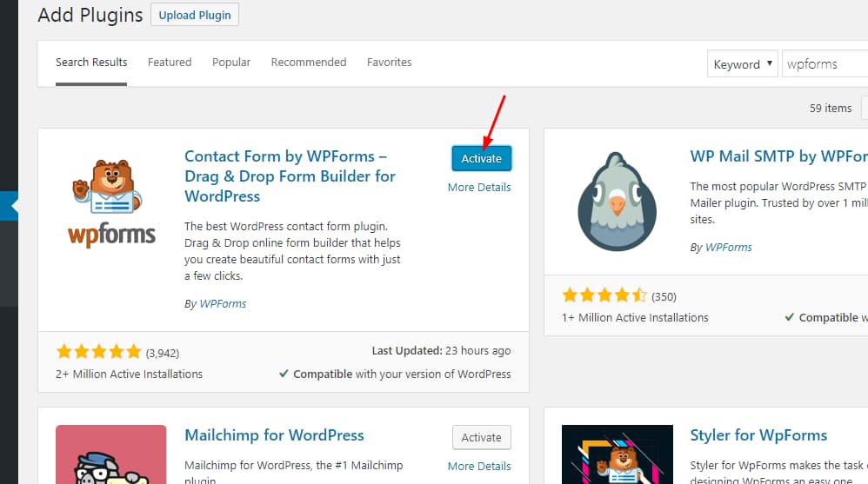Click the five-star rating of WPForms plugin

pyautogui.click(x=99, y=352)
